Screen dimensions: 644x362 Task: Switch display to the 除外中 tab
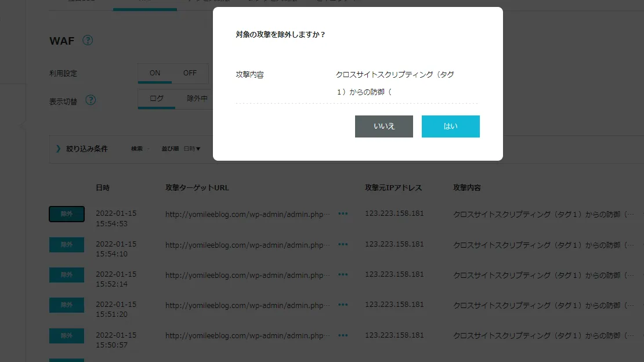click(x=197, y=99)
